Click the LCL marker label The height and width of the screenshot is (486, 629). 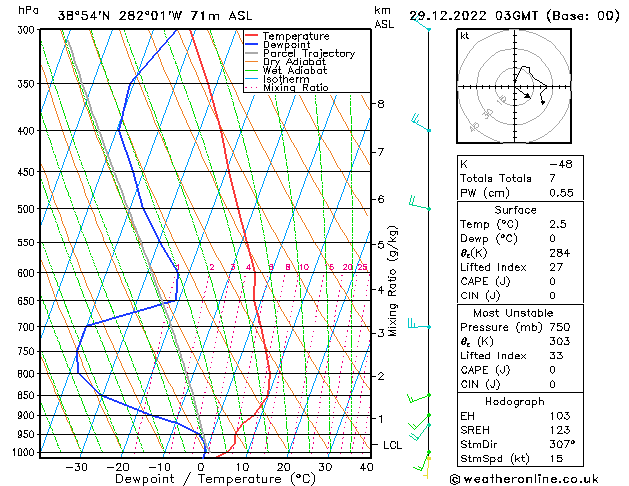click(392, 445)
